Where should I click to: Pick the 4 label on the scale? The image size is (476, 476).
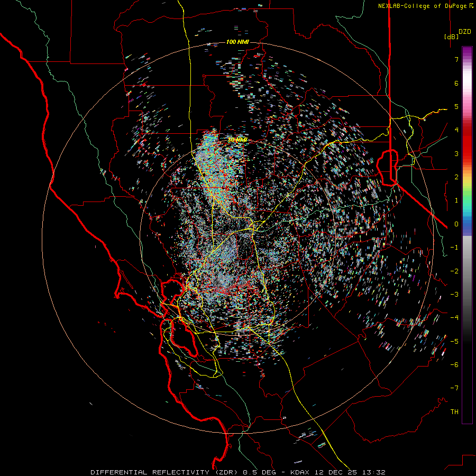[456, 130]
